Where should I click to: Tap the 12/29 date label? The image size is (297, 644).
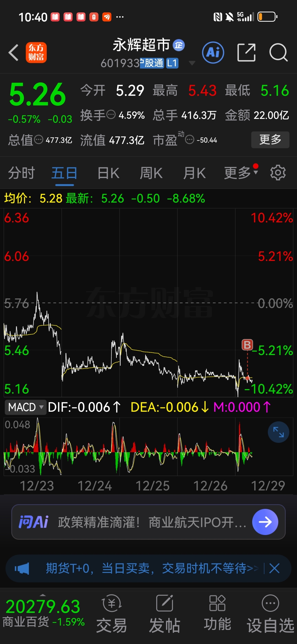[268, 486]
